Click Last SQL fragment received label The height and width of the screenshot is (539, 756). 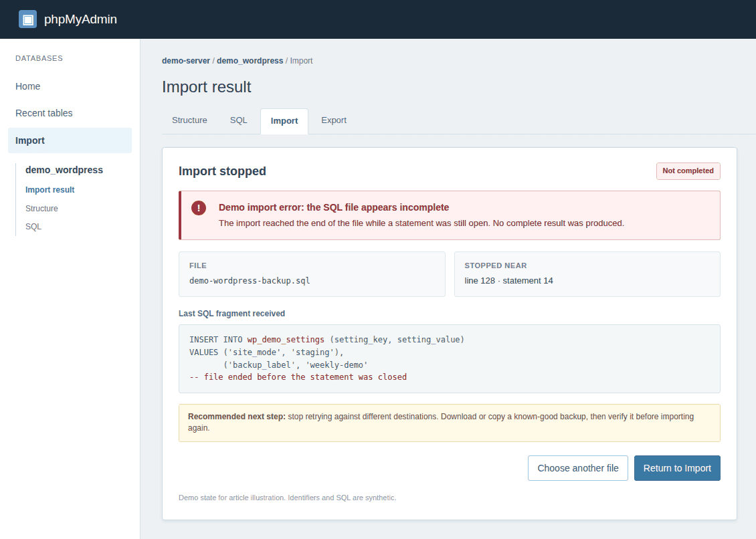click(232, 314)
